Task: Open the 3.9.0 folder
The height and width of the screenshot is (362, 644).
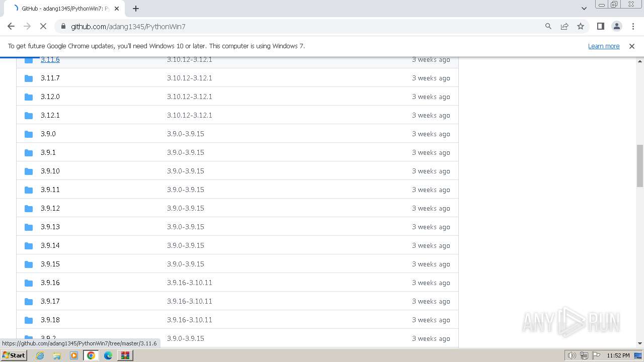Action: coord(48,134)
